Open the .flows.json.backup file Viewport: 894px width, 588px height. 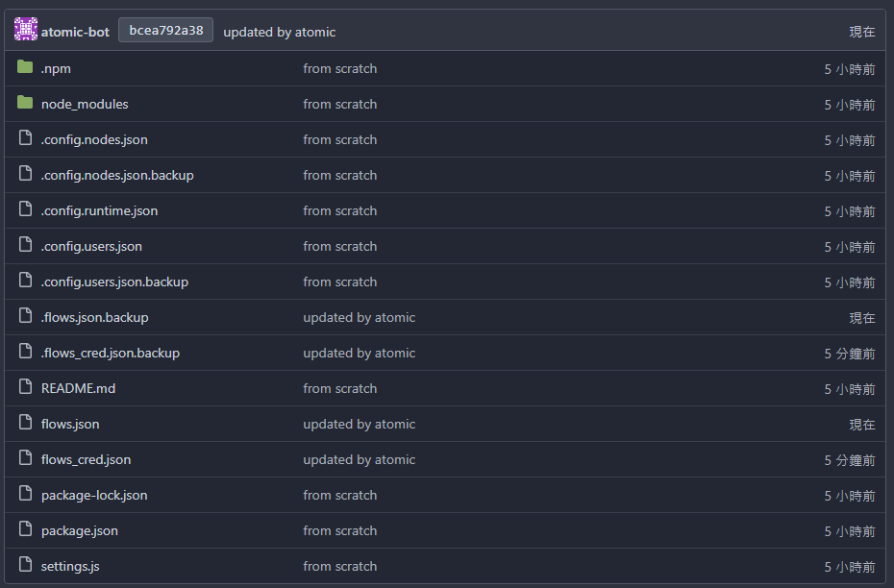pos(94,317)
